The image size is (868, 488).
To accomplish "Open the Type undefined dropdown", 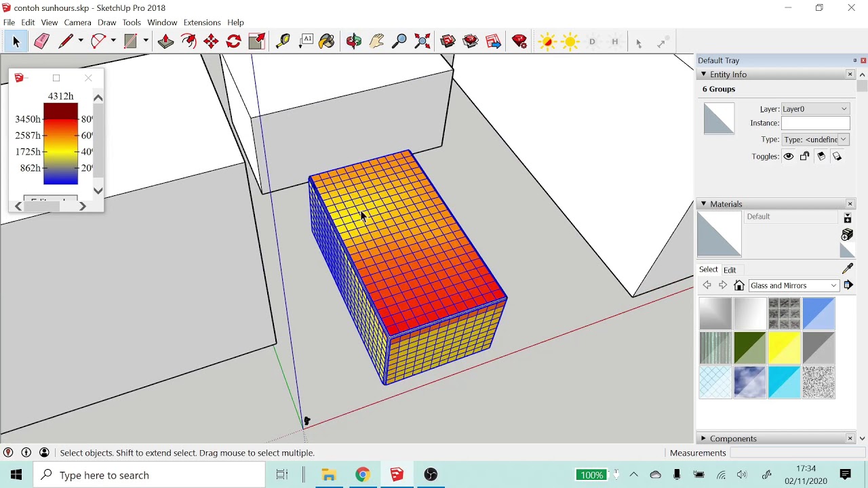I will 815,140.
